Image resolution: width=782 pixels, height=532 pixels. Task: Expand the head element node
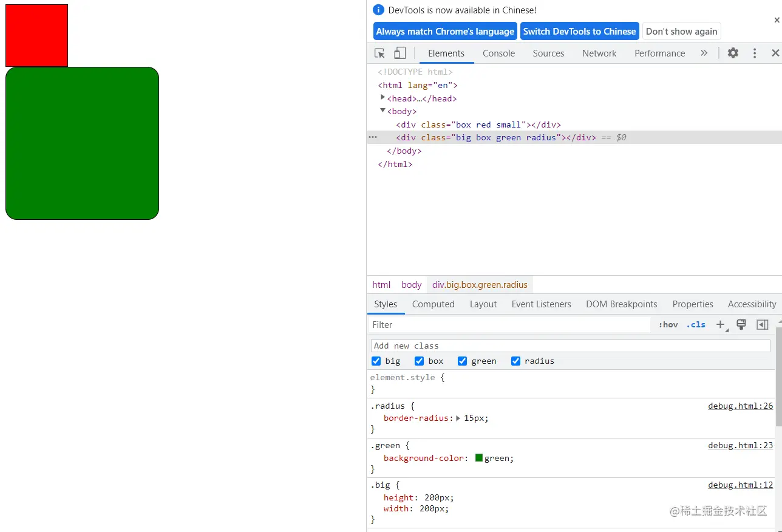pyautogui.click(x=382, y=97)
